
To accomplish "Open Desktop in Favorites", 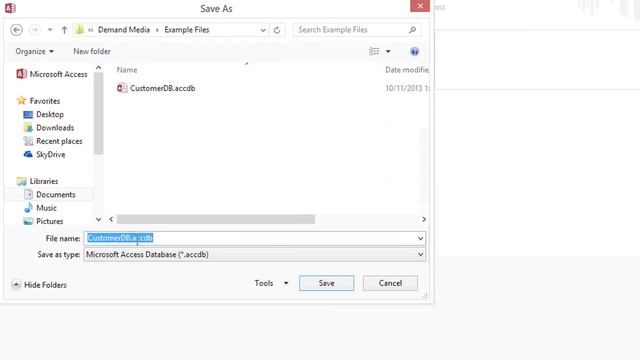I will coord(44,114).
